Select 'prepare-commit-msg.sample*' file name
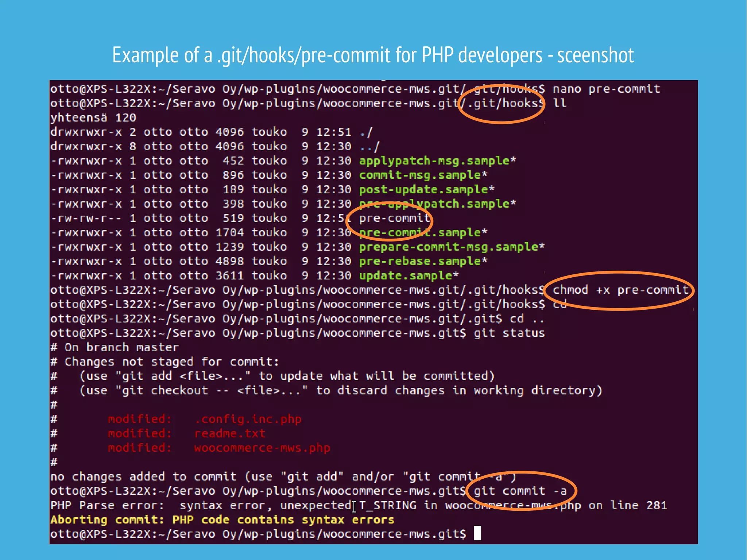Screen dimensions: 747x560 pos(452,247)
